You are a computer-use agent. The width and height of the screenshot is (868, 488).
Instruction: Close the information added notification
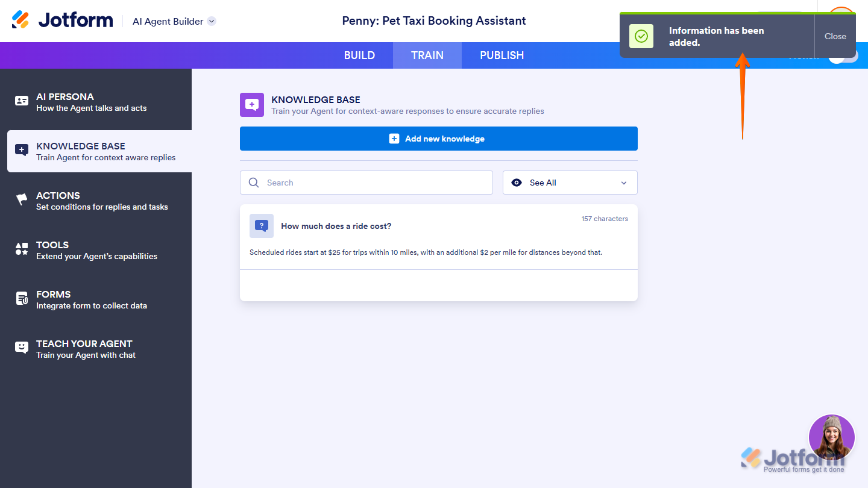click(835, 36)
